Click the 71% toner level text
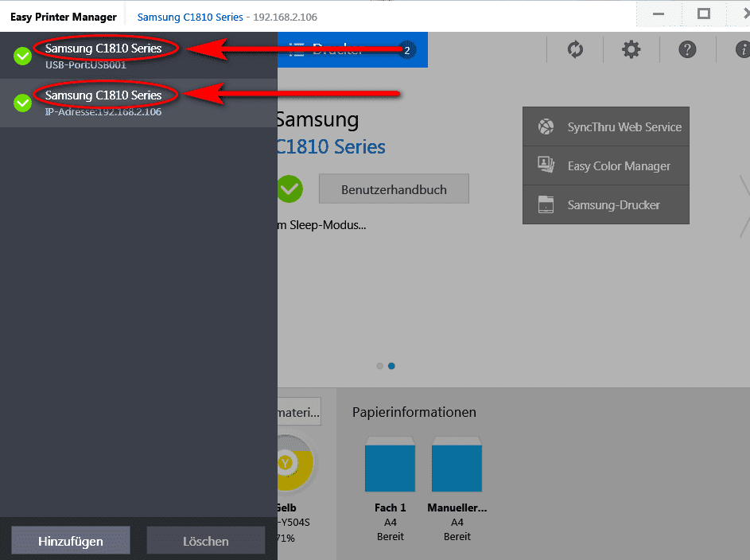This screenshot has width=750, height=560. coord(286,538)
